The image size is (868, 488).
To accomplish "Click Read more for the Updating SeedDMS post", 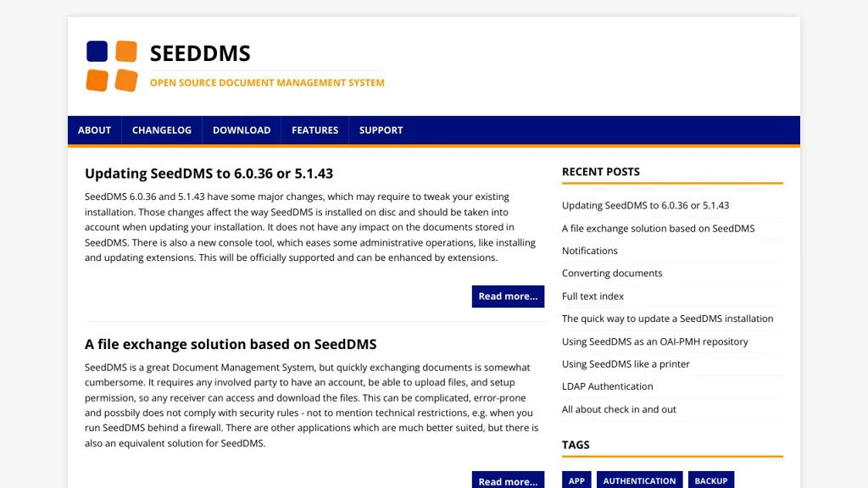I will [x=508, y=296].
